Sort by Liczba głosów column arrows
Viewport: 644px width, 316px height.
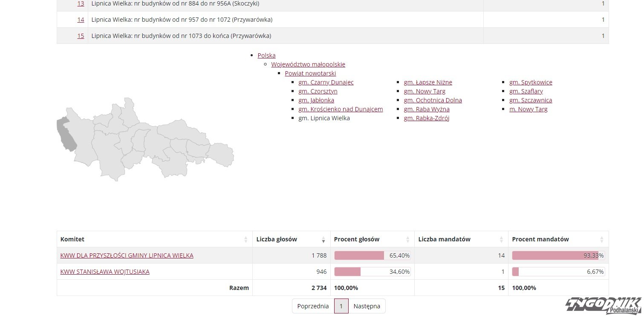[x=323, y=239]
